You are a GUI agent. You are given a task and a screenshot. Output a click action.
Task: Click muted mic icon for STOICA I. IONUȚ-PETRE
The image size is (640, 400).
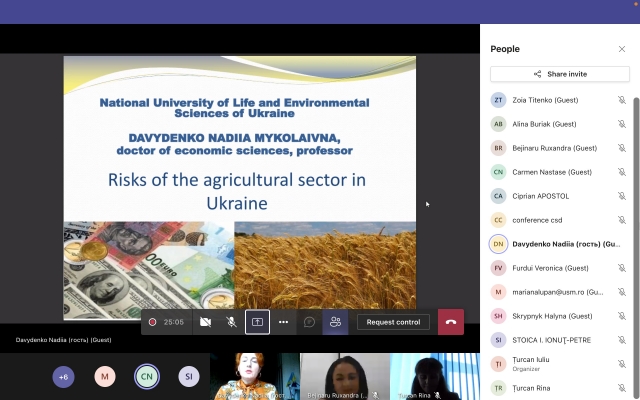pyautogui.click(x=622, y=340)
